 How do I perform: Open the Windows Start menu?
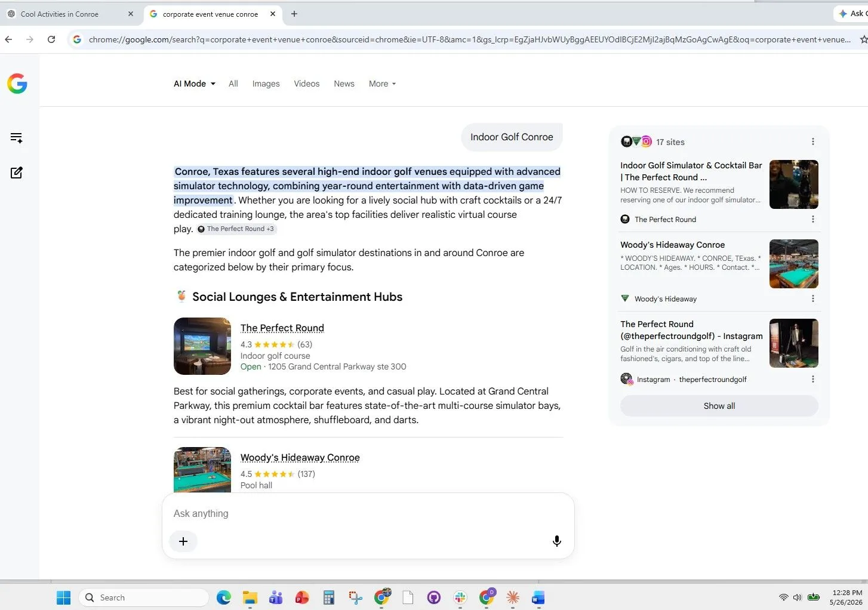coord(63,597)
